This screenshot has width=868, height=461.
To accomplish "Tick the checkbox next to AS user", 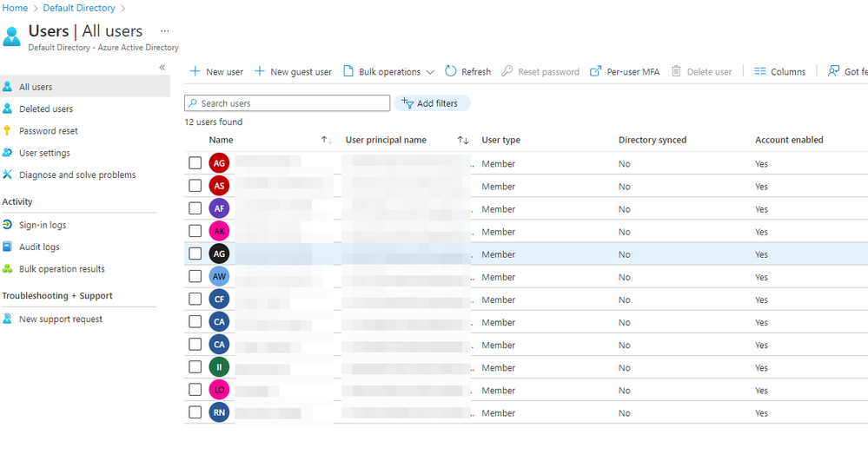I will click(x=195, y=186).
